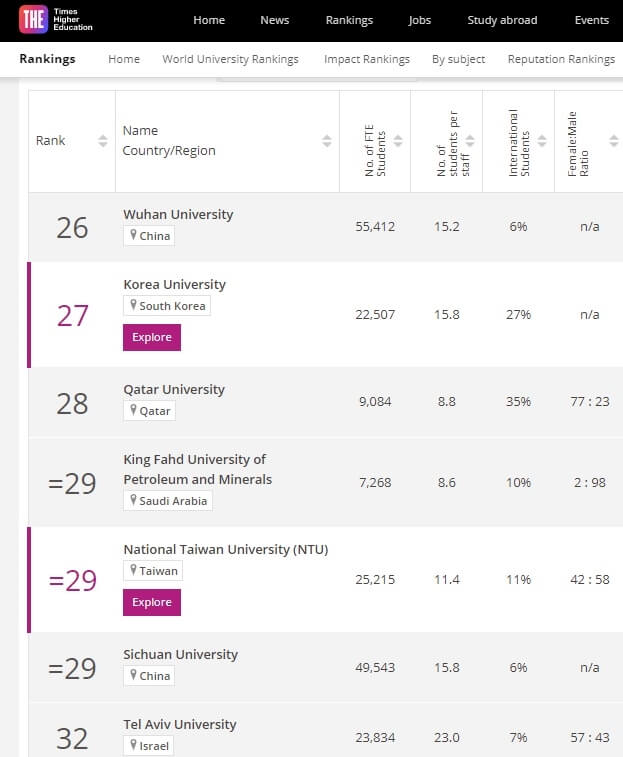Open Korea University link
Image resolution: width=623 pixels, height=757 pixels.
174,284
